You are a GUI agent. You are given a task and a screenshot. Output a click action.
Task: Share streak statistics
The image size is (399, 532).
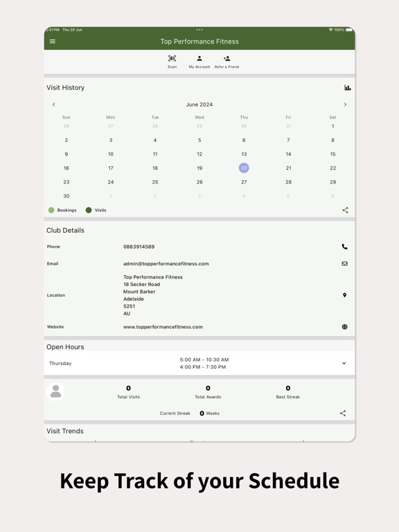tap(343, 413)
